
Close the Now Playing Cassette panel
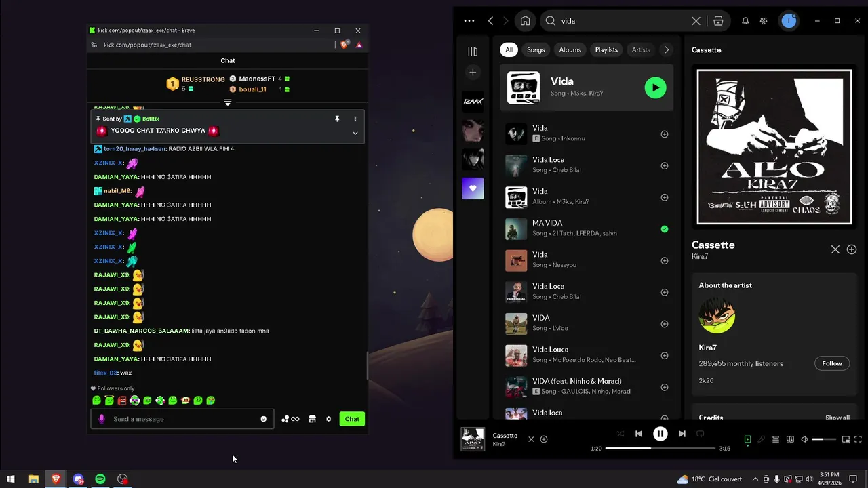(x=835, y=249)
